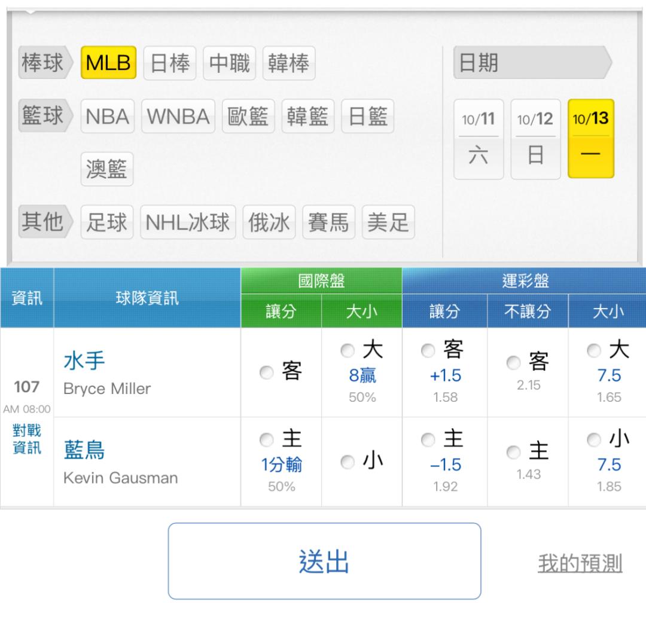Select 國際盤 讓分 客 radio for 水手

coord(266,373)
